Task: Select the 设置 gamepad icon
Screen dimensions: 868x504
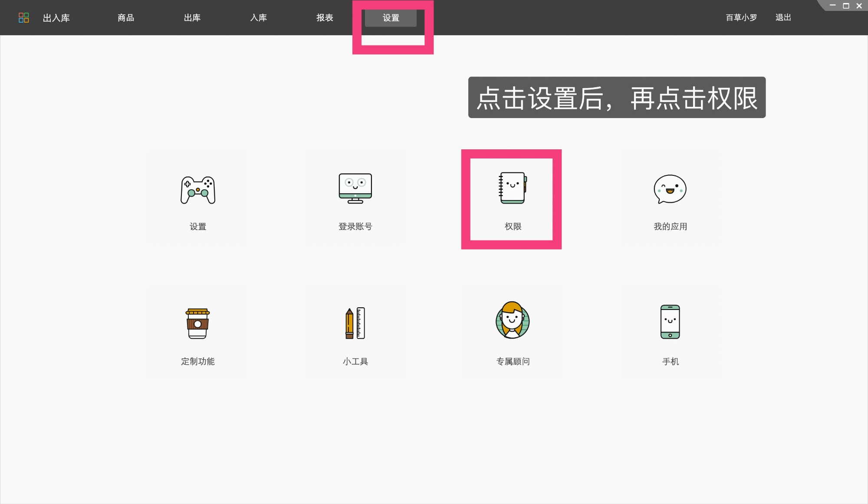Action: (198, 190)
